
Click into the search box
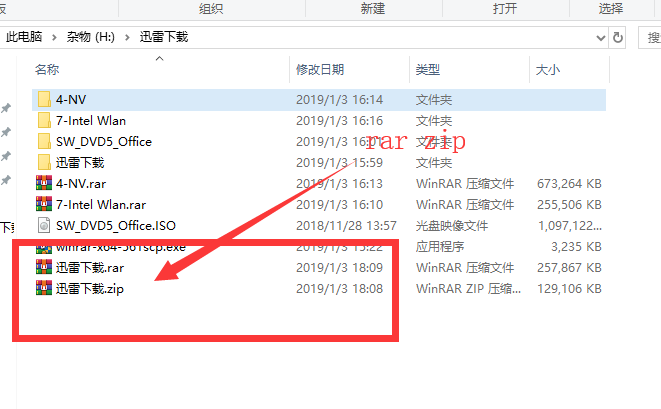click(x=650, y=38)
